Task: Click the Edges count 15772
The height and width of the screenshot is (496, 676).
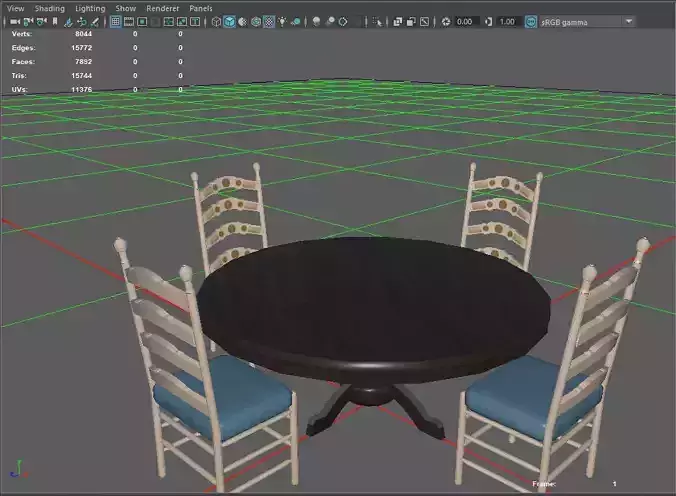Action: [x=81, y=48]
